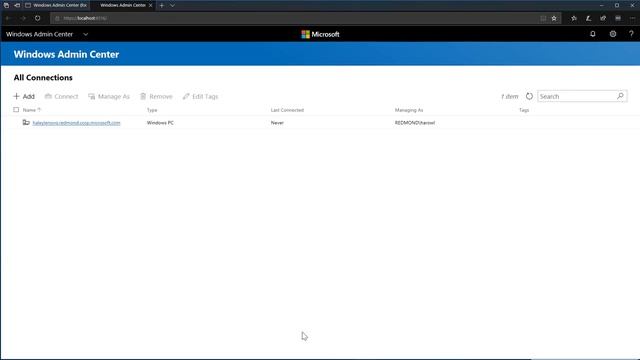Open the help question mark icon
This screenshot has height=360, width=640.
(x=631, y=34)
